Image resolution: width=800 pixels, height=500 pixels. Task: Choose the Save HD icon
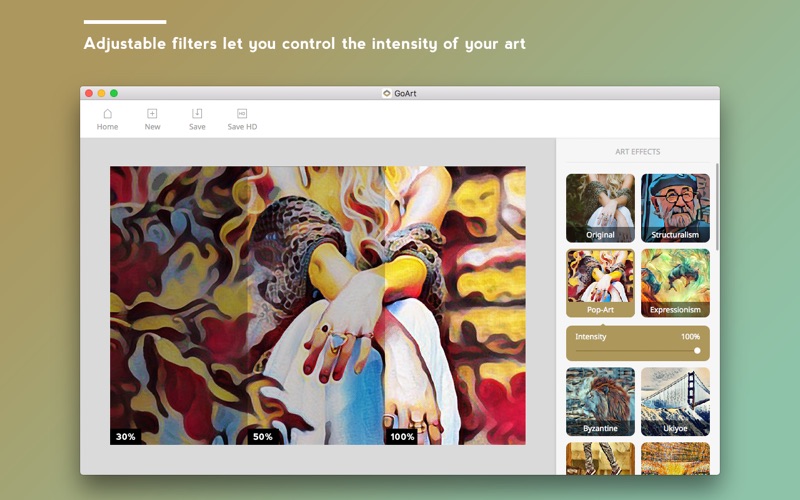pos(242,113)
